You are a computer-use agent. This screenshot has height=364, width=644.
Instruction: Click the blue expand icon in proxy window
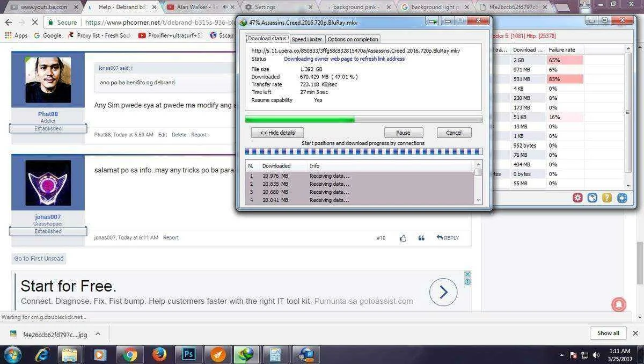coord(622,198)
